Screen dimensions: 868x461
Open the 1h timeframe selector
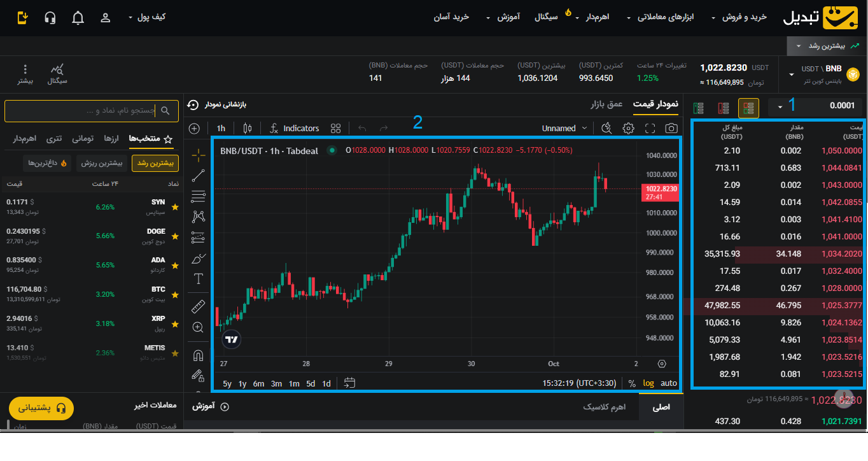click(x=221, y=128)
